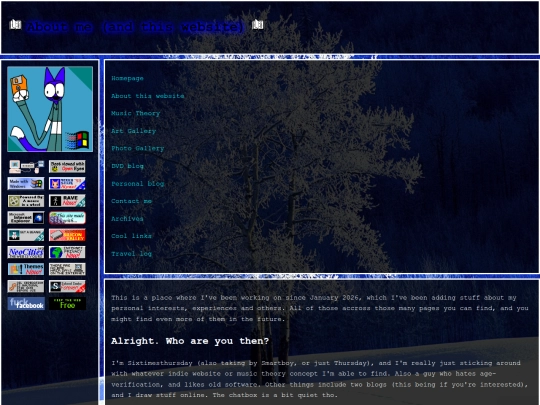The image size is (540, 405).
Task: Open the 'About this website' link
Action: point(148,96)
